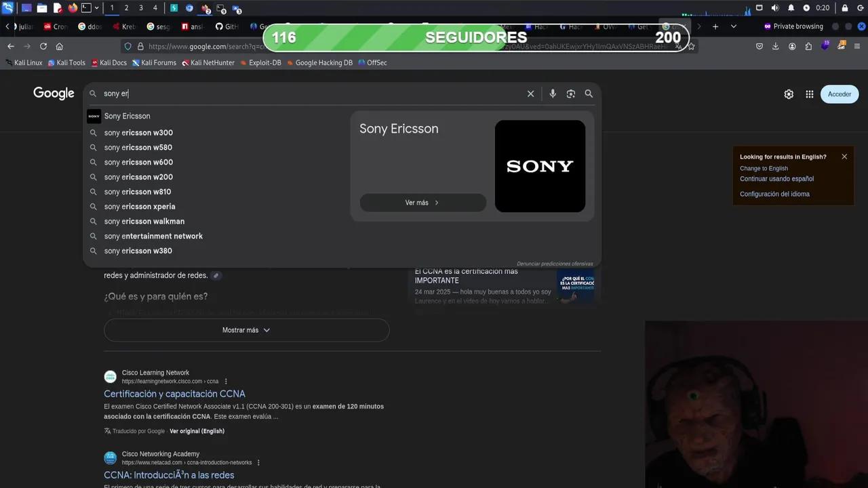Open the Pocket save icon
The width and height of the screenshot is (868, 488).
759,46
